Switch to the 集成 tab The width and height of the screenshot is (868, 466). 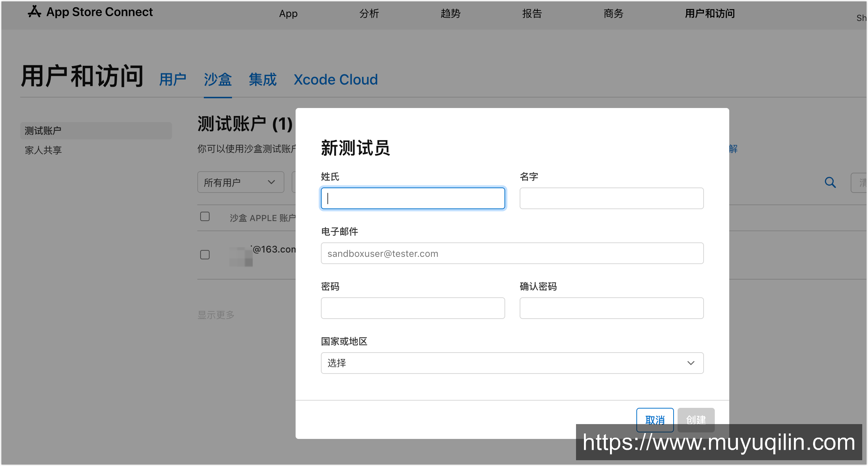point(263,79)
